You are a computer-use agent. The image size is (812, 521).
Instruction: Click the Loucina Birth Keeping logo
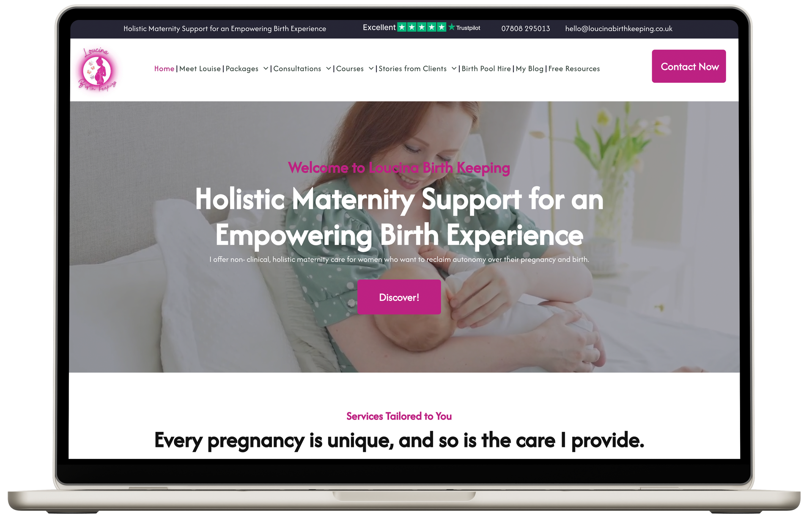pos(97,70)
